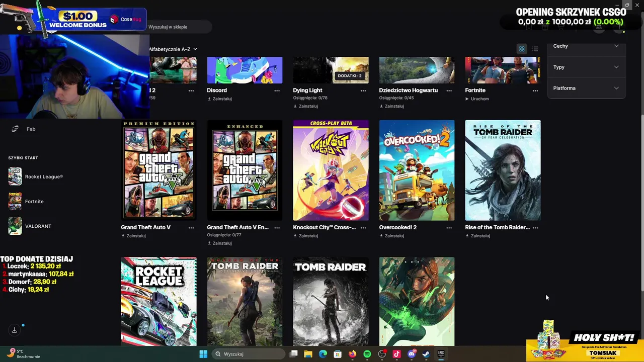
Task: Open options menu for Dying Light
Action: tap(363, 90)
